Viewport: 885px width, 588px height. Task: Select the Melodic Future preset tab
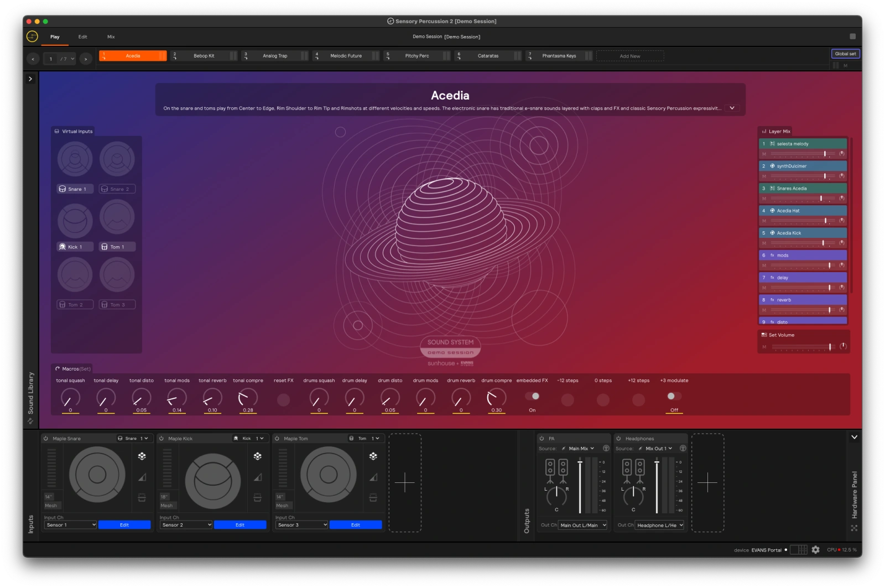click(346, 56)
